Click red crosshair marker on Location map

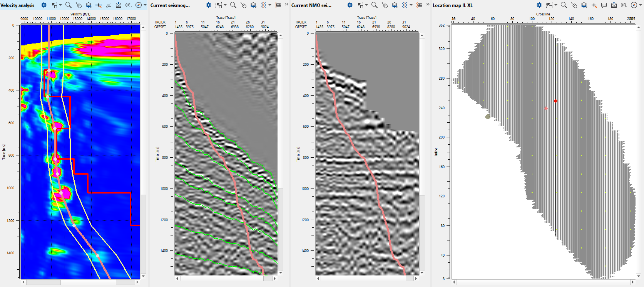pos(555,101)
